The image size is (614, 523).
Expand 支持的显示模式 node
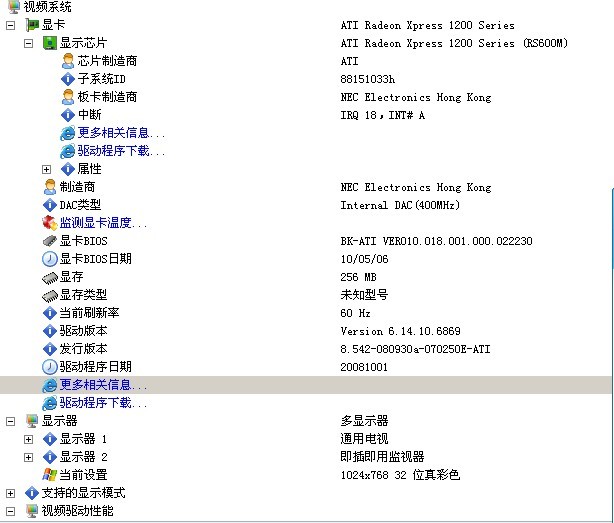tap(11, 493)
